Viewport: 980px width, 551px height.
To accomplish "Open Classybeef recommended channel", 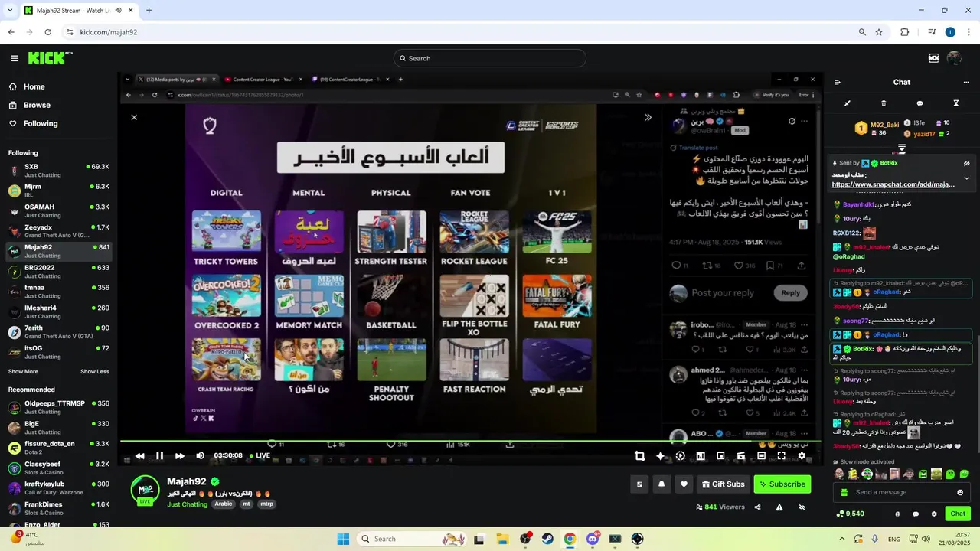I will pos(59,468).
